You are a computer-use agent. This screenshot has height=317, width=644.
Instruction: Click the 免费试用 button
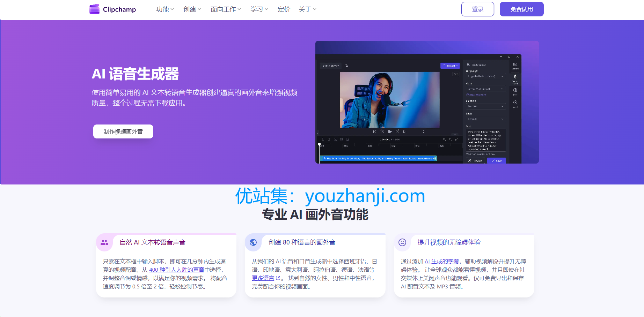click(522, 9)
